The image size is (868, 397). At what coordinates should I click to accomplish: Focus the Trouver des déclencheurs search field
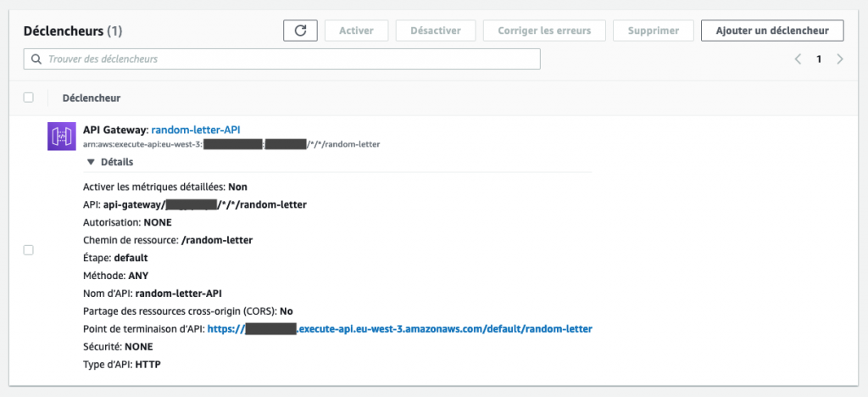point(281,59)
